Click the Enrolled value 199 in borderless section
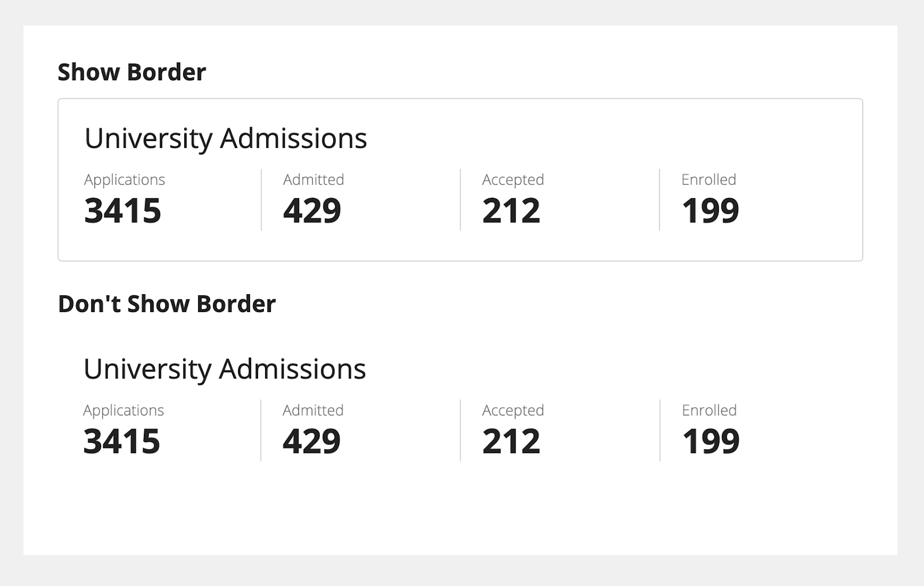Screen dimensions: 924x586 (711, 442)
